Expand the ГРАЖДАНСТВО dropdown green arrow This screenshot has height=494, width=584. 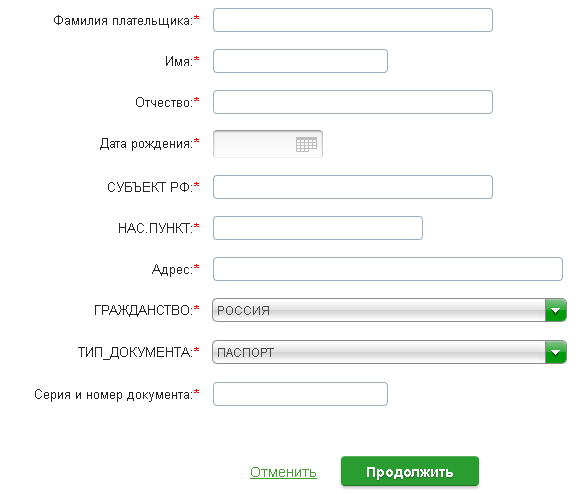click(556, 310)
